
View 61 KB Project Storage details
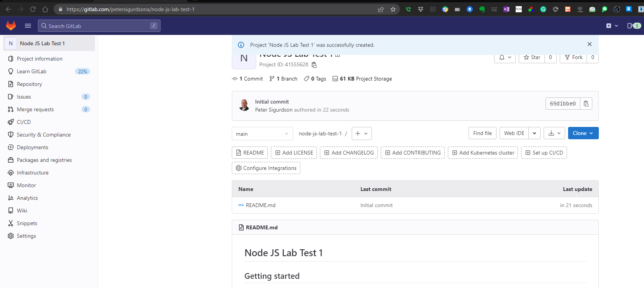(362, 79)
